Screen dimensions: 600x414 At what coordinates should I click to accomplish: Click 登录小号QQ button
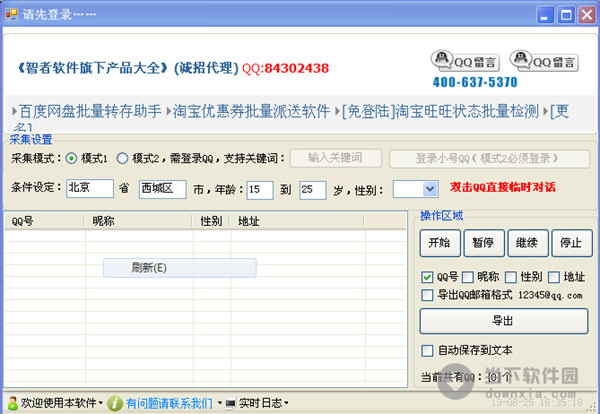[x=489, y=159]
